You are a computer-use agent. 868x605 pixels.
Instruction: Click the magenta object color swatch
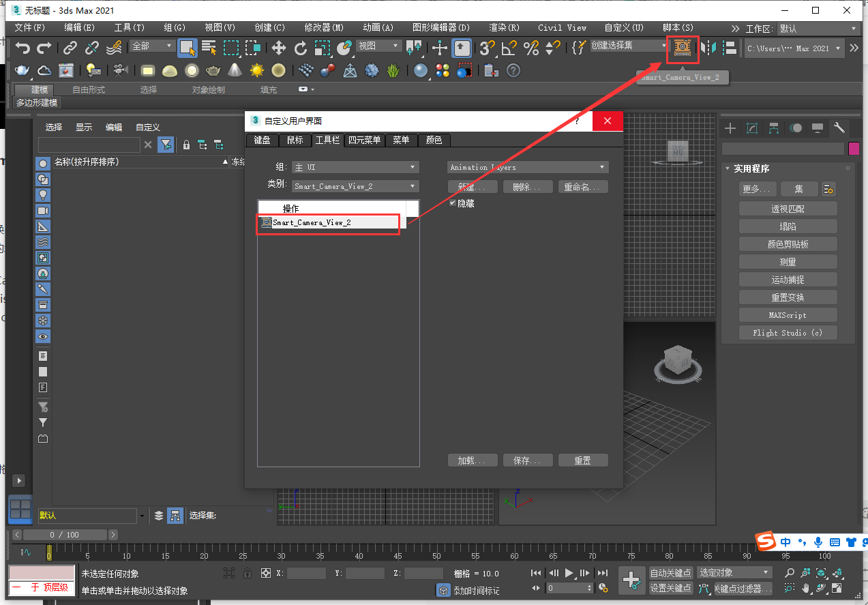pyautogui.click(x=854, y=149)
